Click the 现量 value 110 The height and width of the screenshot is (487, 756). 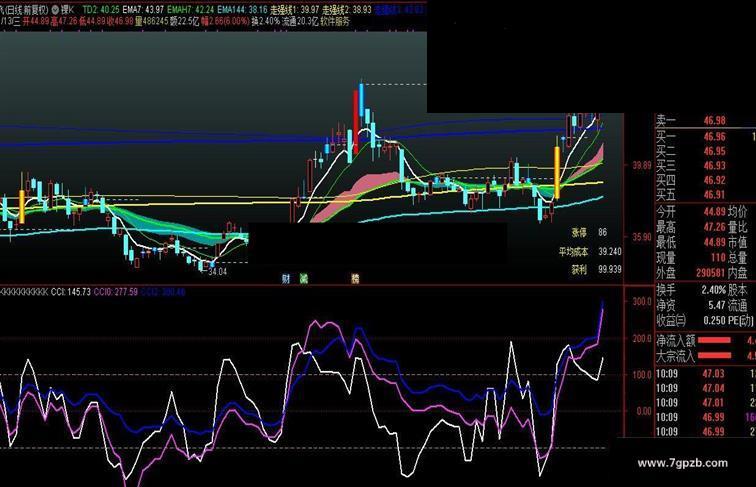pyautogui.click(x=718, y=257)
